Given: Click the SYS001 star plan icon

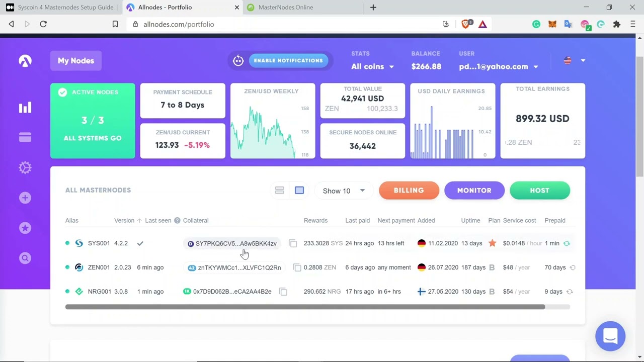Looking at the screenshot, I should coord(492,243).
